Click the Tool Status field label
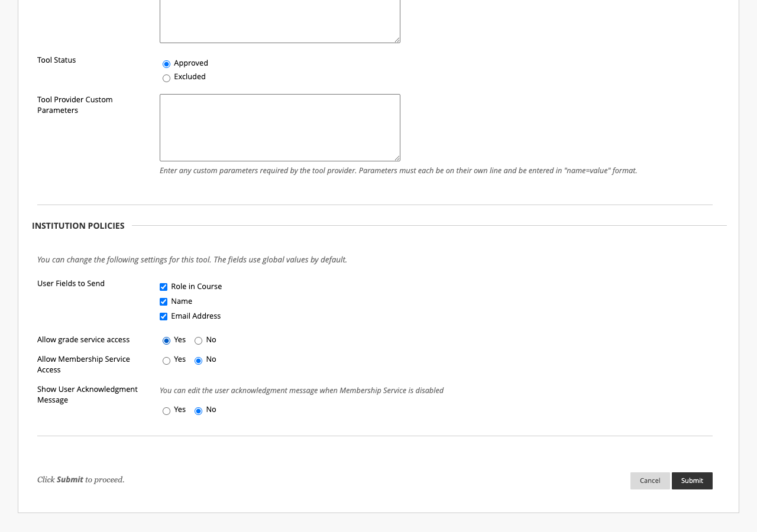 pos(57,60)
